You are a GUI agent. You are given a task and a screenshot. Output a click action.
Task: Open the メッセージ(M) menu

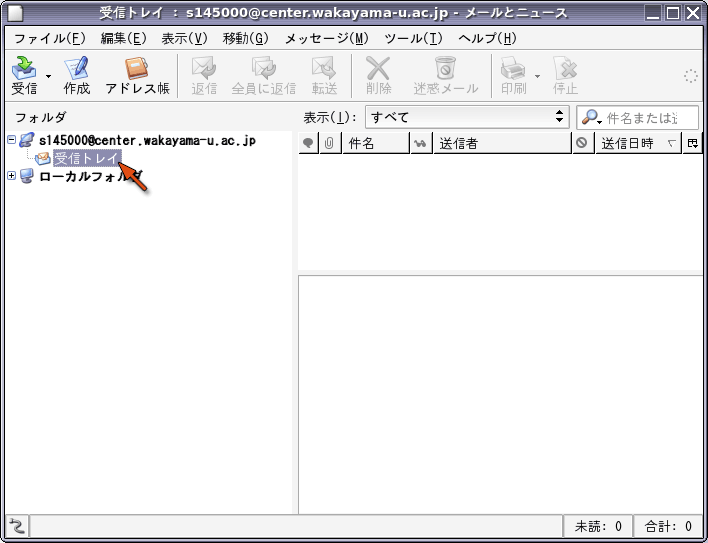tap(326, 38)
